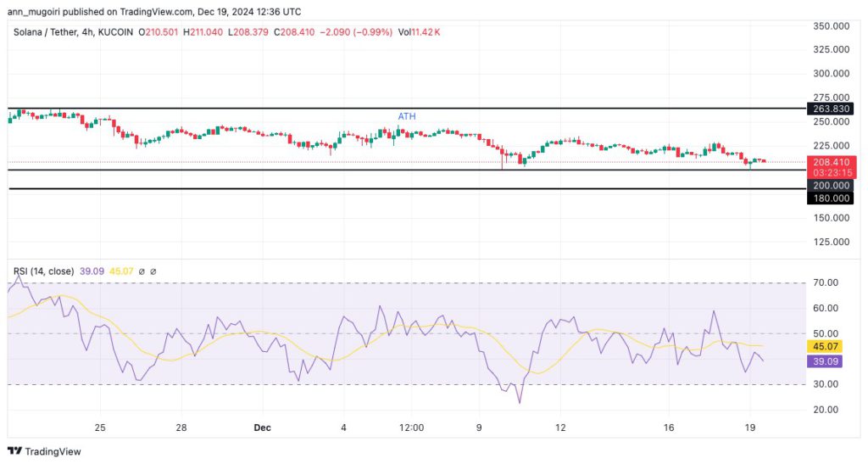Click the 125.000 price axis label
This screenshot has width=868, height=464.
831,242
